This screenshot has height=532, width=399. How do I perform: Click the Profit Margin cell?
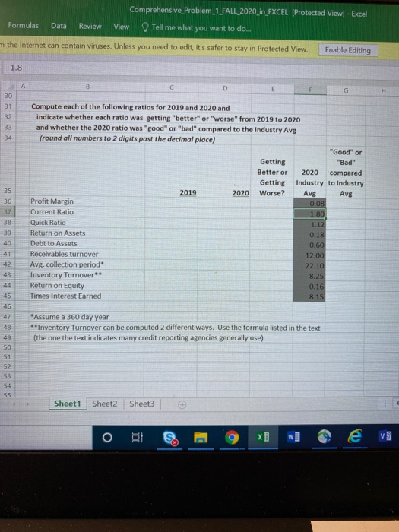coord(87,201)
